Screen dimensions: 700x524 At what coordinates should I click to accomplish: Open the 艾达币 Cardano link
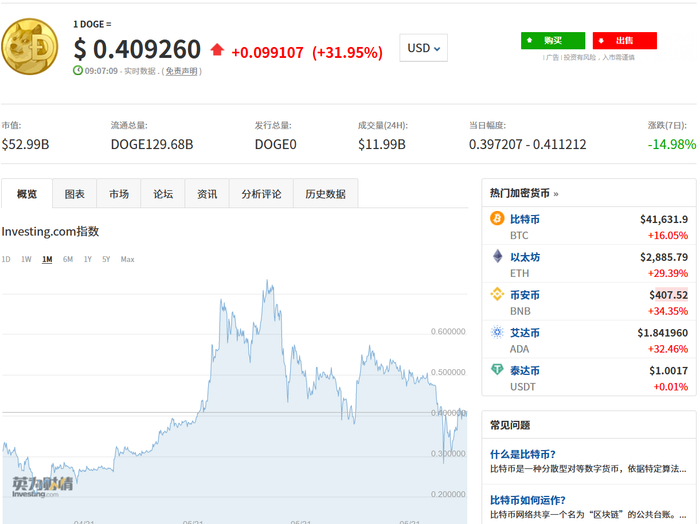(525, 333)
